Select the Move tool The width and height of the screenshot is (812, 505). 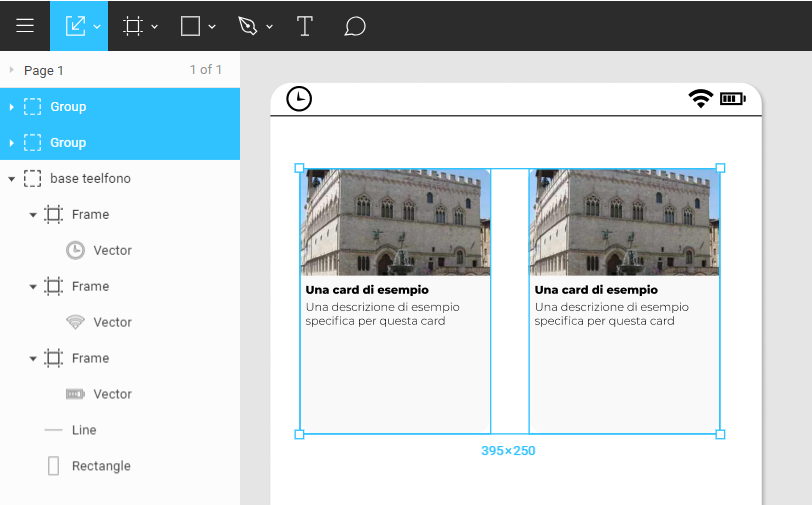(x=75, y=26)
